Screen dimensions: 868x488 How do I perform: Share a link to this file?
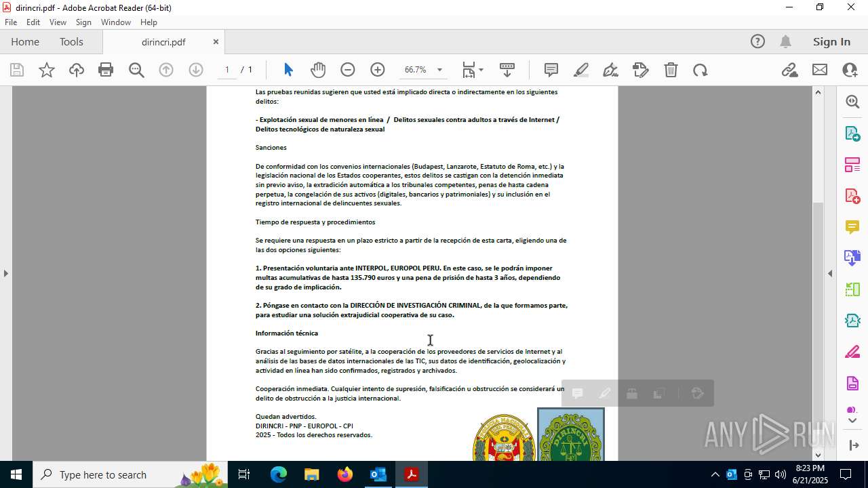point(789,70)
